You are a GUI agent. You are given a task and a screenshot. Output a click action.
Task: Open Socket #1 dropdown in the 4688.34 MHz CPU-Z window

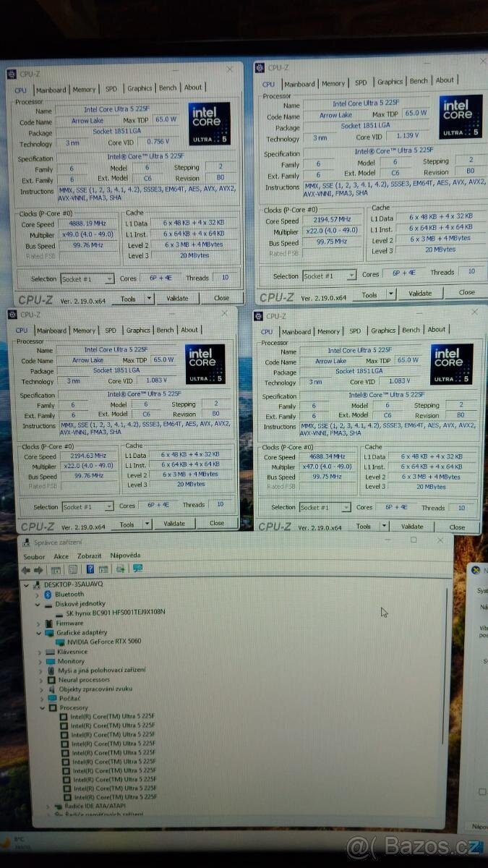[x=346, y=508]
